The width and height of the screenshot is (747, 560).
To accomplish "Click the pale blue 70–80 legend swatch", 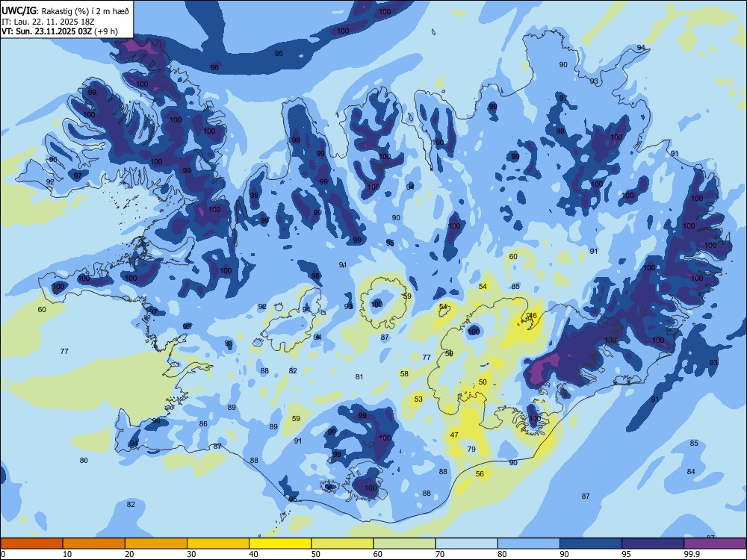I will 466,544.
